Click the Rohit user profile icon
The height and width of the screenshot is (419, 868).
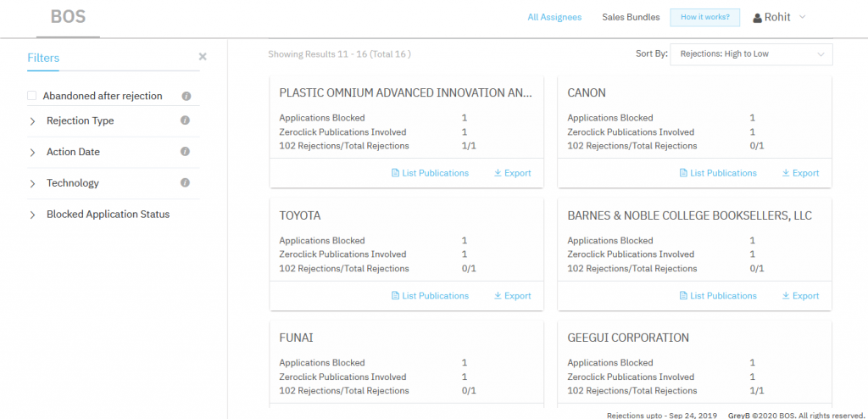[757, 18]
